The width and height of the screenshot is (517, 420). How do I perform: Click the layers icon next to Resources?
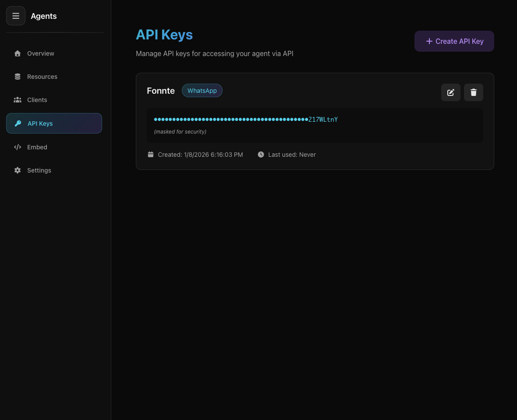pyautogui.click(x=18, y=76)
